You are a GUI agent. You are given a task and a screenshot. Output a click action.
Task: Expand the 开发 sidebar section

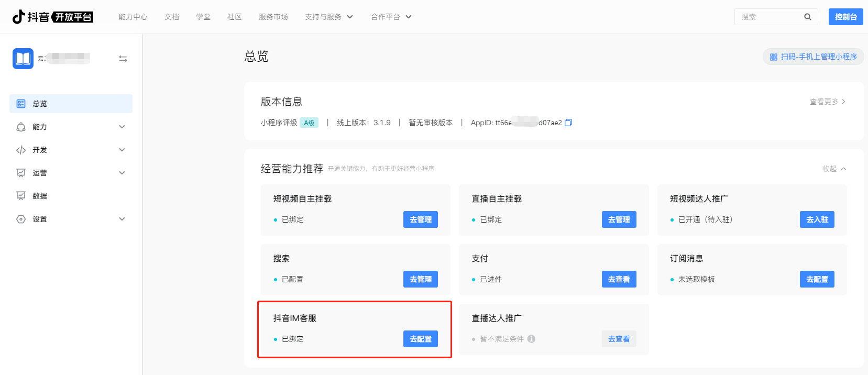click(x=122, y=150)
